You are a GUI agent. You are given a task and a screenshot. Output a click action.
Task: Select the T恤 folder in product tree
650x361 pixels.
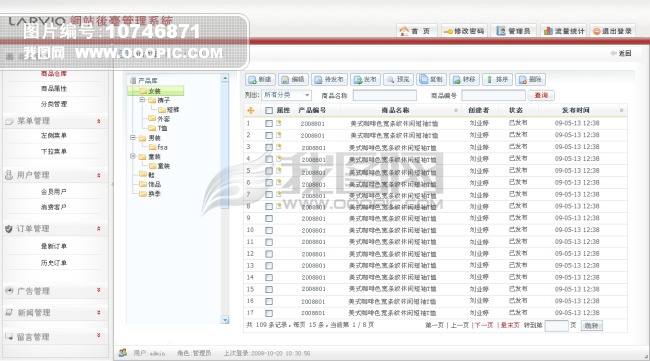click(x=158, y=128)
